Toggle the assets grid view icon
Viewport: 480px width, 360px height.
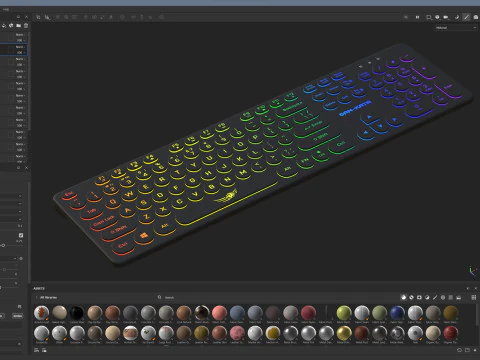point(474,297)
